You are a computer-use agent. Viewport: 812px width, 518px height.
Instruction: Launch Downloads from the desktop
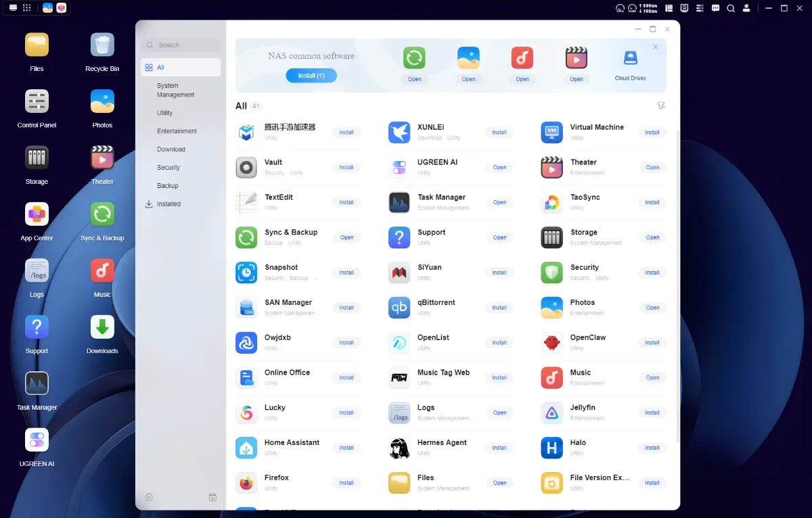point(102,327)
